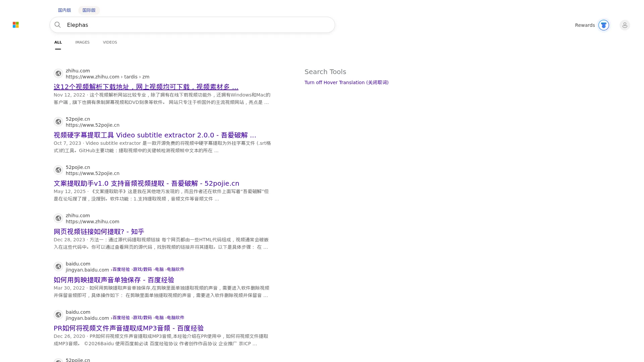Open 这12个视频解析下载地址 result link
Viewport: 644px width, 362px height.
[146, 87]
